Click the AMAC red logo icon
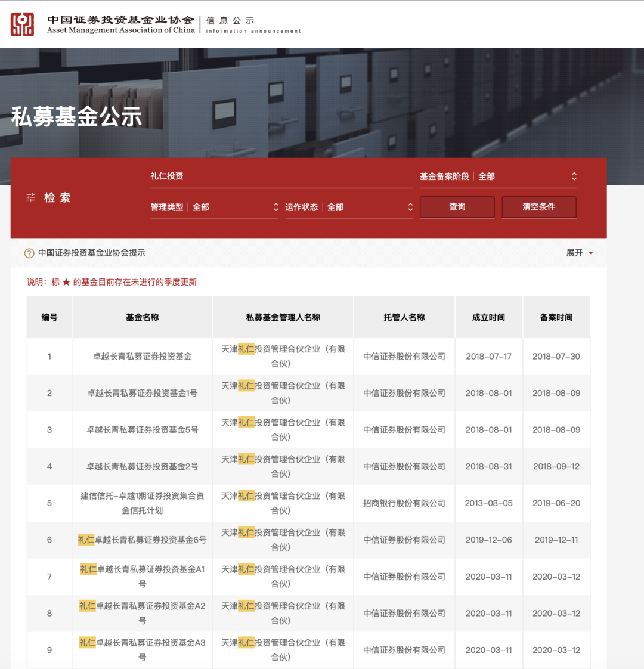 tap(22, 24)
